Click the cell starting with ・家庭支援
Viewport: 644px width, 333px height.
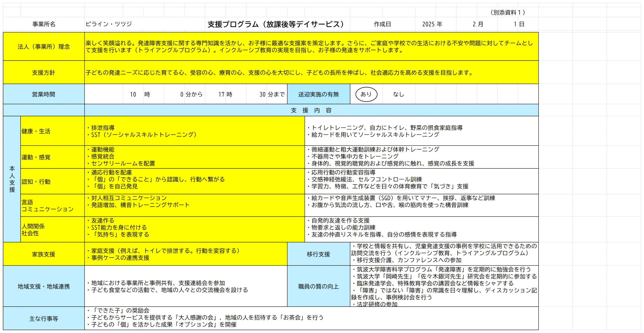coord(186,254)
